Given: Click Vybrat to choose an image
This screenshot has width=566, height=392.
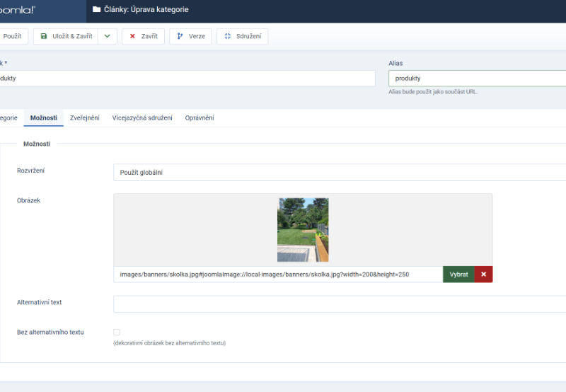Looking at the screenshot, I should click(458, 275).
